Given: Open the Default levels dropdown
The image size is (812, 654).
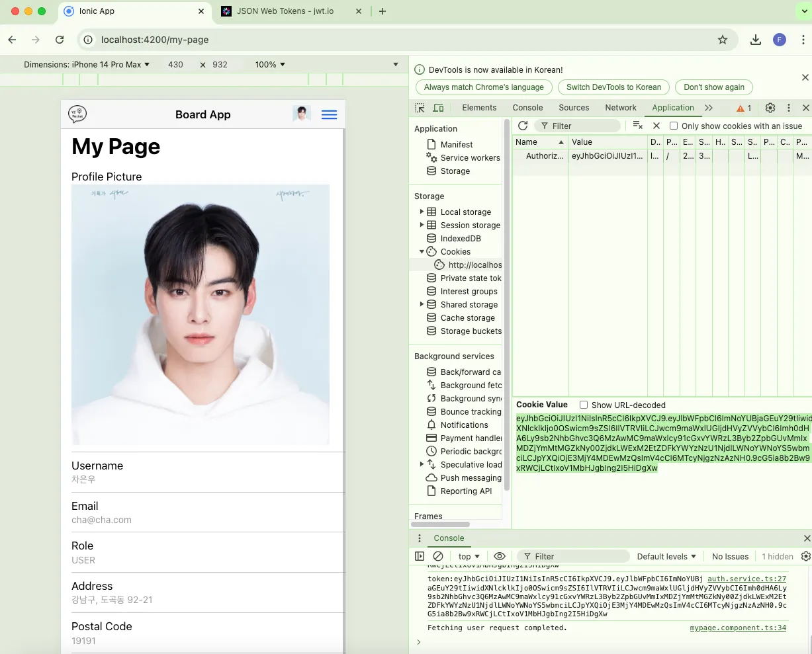Looking at the screenshot, I should pyautogui.click(x=666, y=556).
